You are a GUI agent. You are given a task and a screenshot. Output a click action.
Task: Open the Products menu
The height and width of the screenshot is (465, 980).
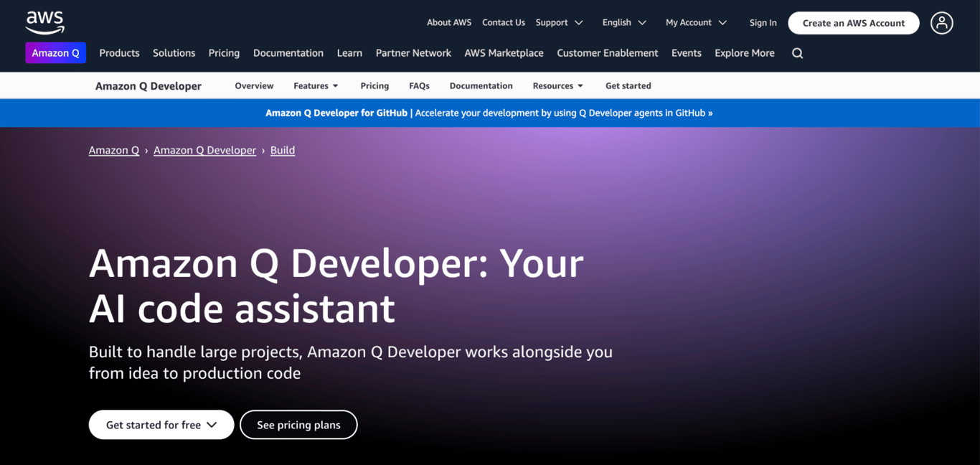coord(119,52)
